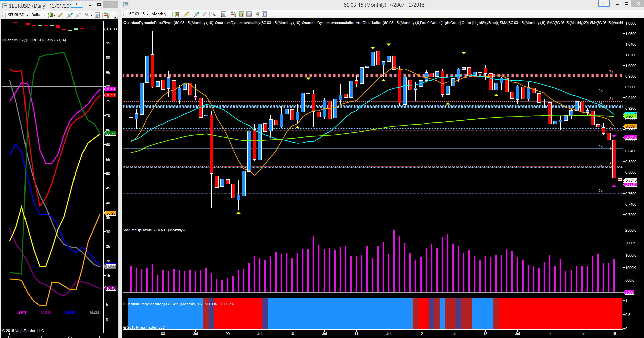This screenshot has height=338, width=644.
Task: Click the AUD currency label
Action: click(x=70, y=312)
